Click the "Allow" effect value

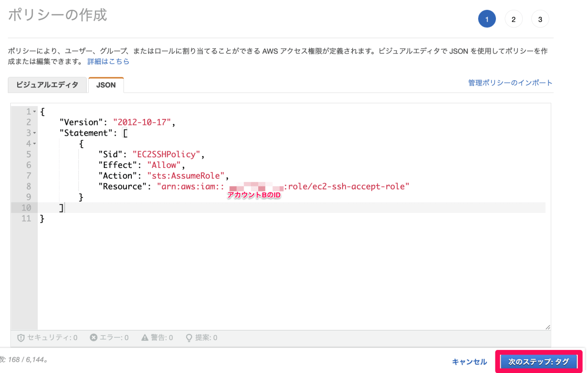click(x=164, y=165)
